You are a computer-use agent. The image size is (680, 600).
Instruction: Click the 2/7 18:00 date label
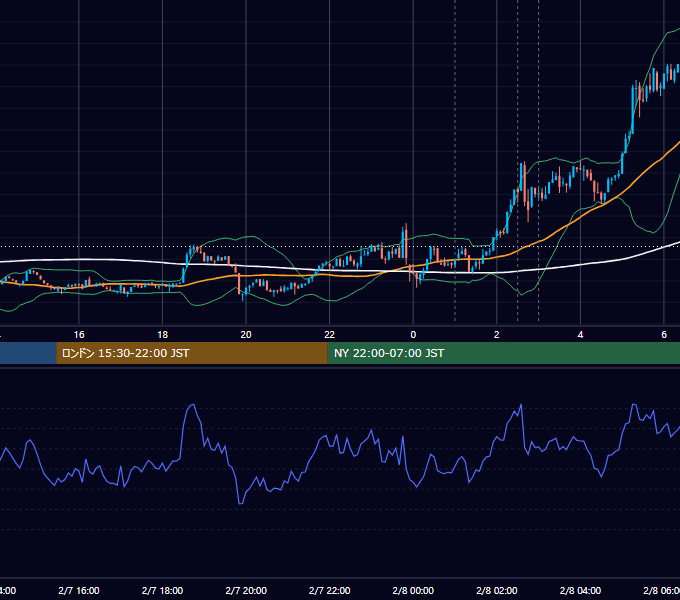(162, 590)
